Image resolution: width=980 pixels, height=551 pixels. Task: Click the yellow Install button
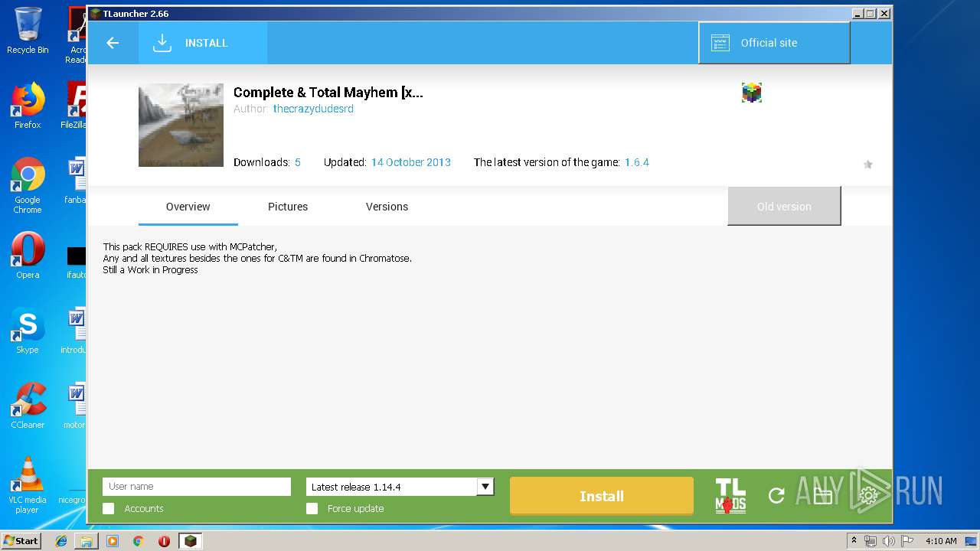[x=602, y=496]
